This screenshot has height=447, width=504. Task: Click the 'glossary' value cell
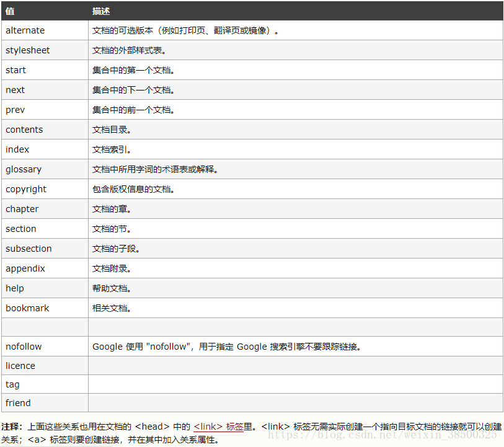(45, 169)
